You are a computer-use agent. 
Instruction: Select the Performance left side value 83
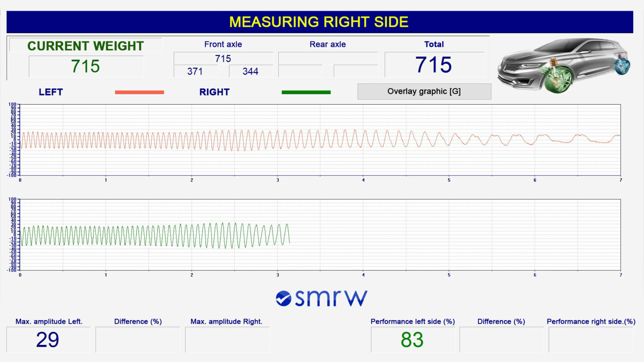point(413,339)
